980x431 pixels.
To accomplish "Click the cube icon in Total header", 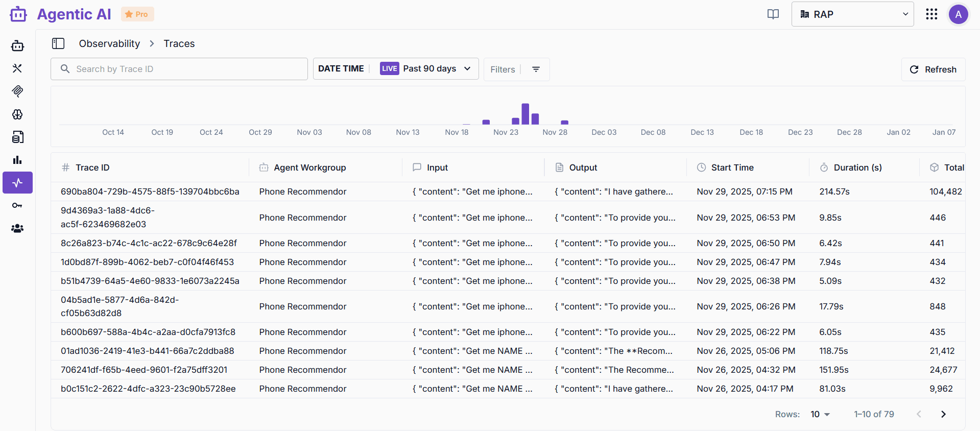I will pyautogui.click(x=934, y=167).
